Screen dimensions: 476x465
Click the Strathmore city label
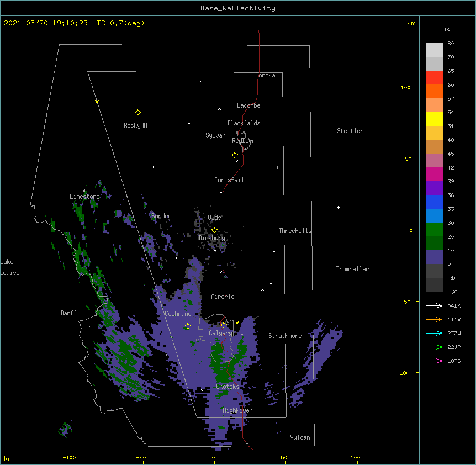point(285,336)
